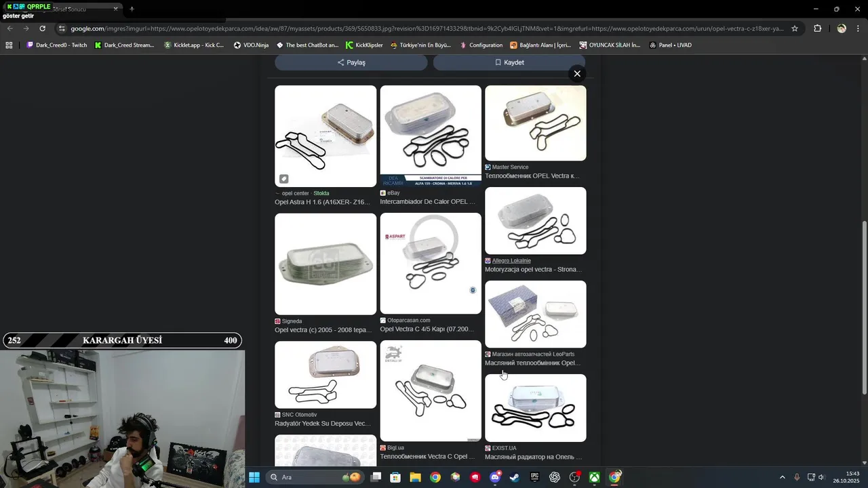The image size is (868, 488).
Task: Click the address bar URL
Action: point(427,28)
